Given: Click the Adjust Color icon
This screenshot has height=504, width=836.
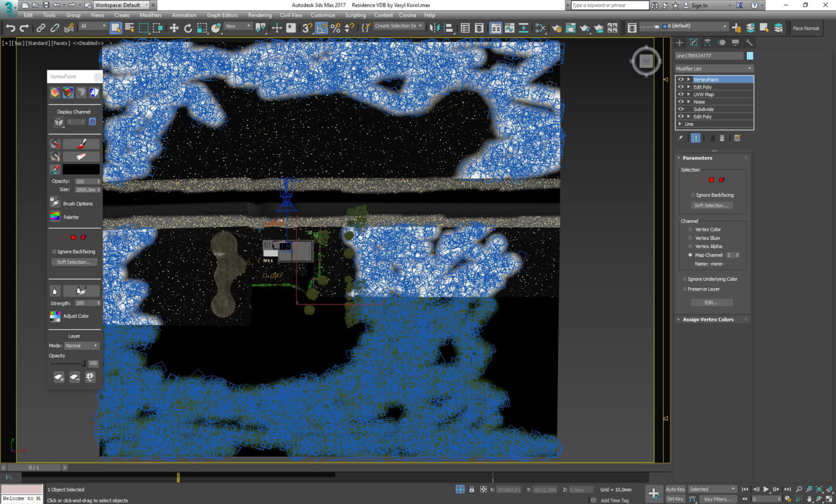Looking at the screenshot, I should tap(55, 316).
